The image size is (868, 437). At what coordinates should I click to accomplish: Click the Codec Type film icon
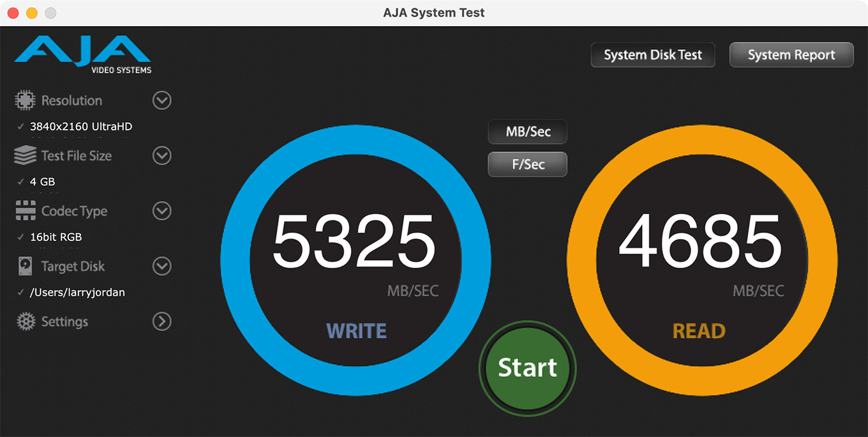26,211
